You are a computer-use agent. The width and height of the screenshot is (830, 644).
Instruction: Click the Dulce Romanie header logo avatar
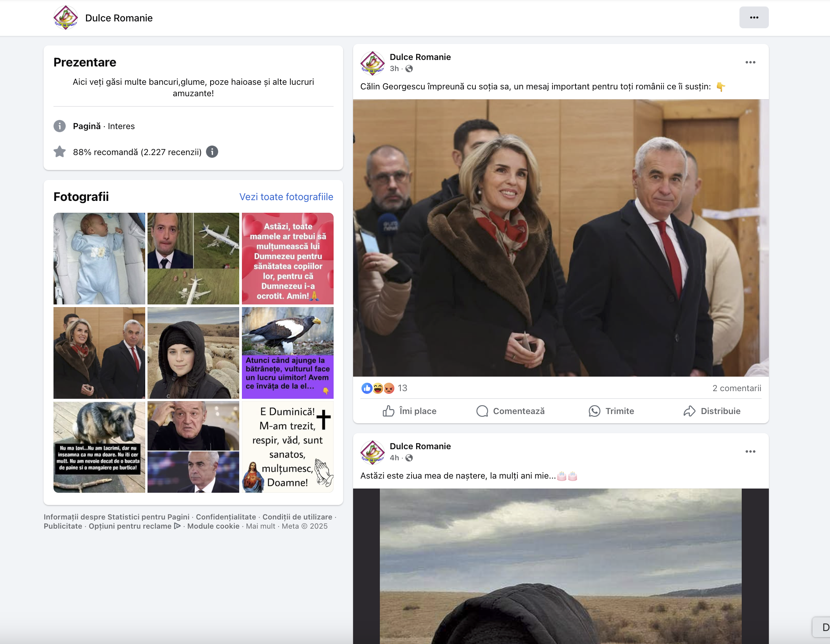[66, 18]
